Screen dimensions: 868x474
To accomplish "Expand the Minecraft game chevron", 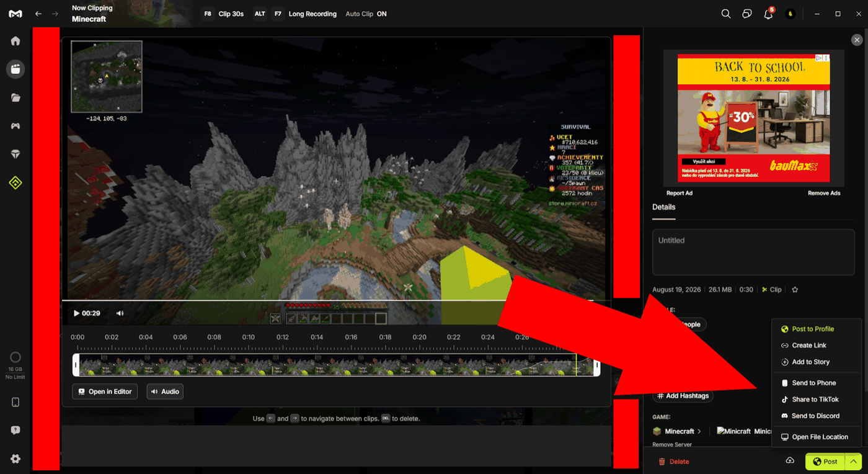I will (x=699, y=431).
